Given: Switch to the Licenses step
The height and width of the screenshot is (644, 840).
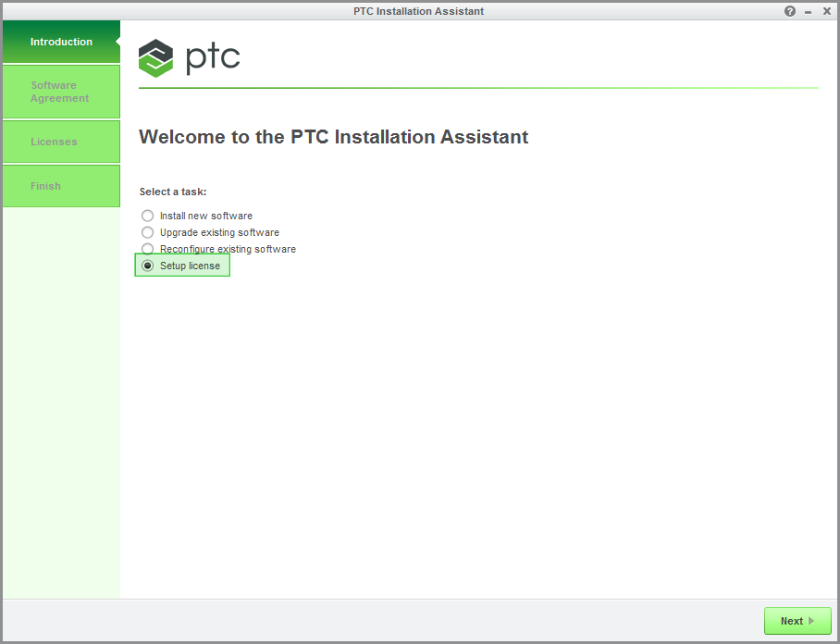Looking at the screenshot, I should click(61, 142).
